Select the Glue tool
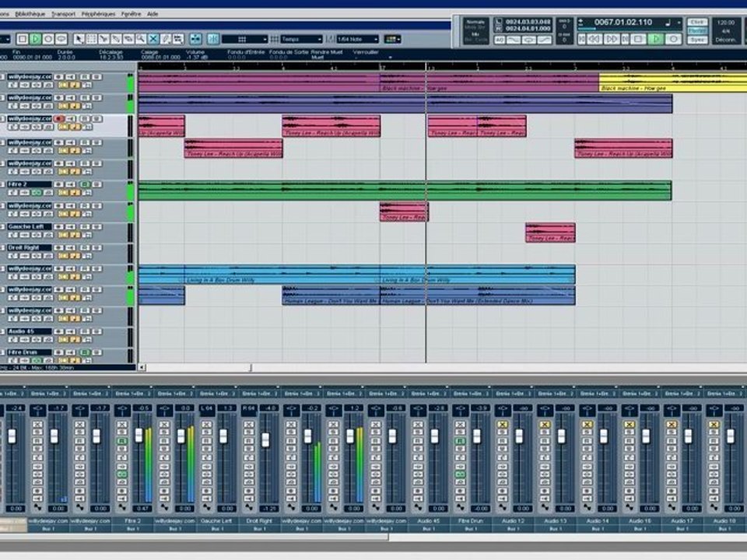This screenshot has width=747, height=560. pos(116,39)
